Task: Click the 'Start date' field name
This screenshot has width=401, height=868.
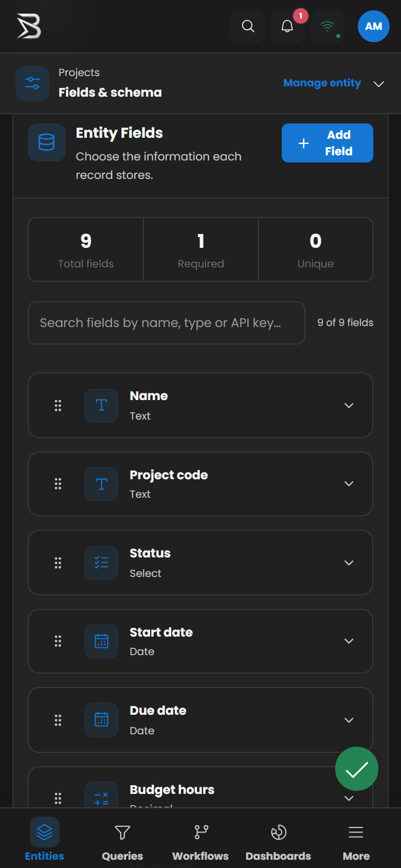Action: [x=161, y=632]
